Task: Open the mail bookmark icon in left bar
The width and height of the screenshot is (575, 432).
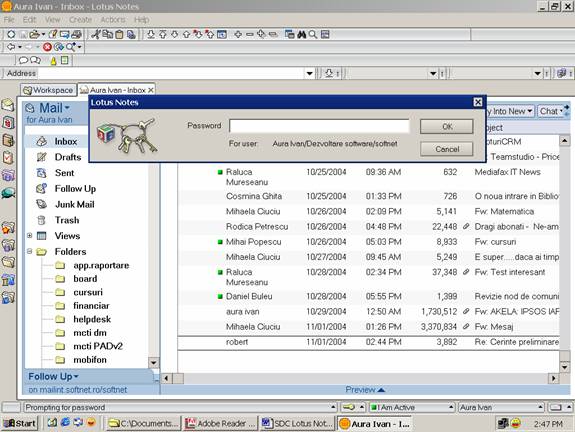Action: pyautogui.click(x=8, y=105)
